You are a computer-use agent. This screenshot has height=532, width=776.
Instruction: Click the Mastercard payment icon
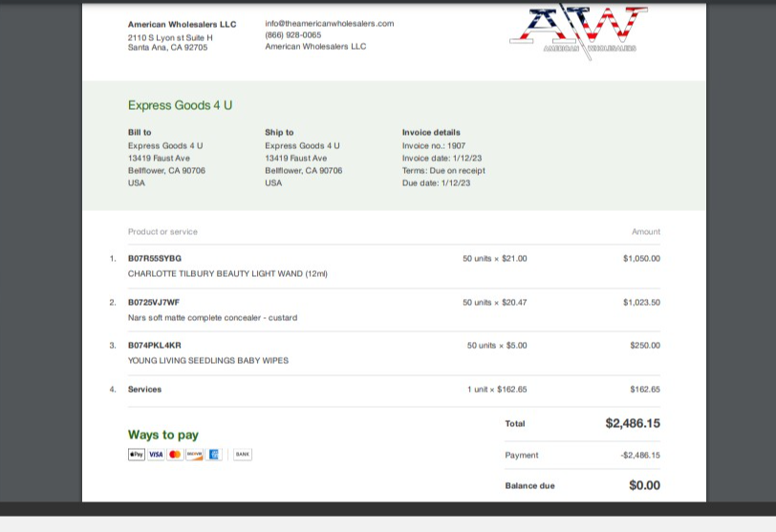[x=175, y=455]
